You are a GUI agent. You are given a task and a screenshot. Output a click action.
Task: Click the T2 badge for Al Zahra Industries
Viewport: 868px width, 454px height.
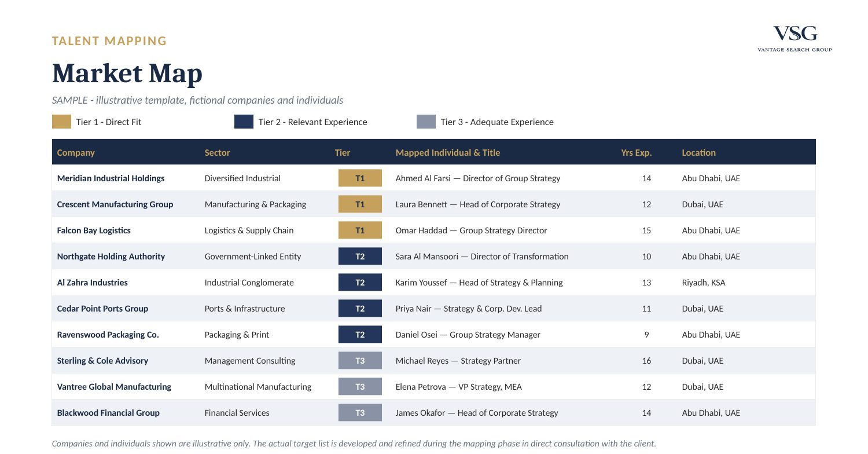pos(360,283)
